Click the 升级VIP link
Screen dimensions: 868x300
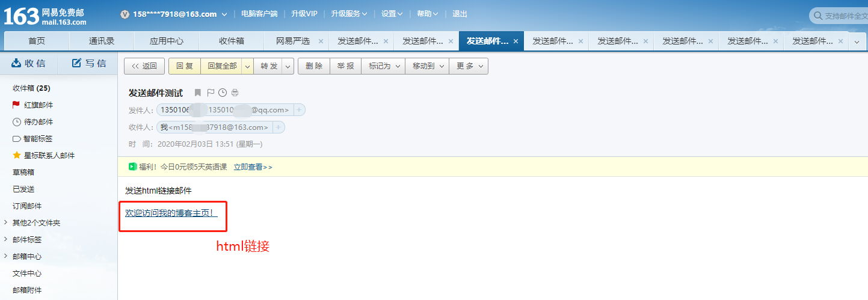click(x=304, y=14)
